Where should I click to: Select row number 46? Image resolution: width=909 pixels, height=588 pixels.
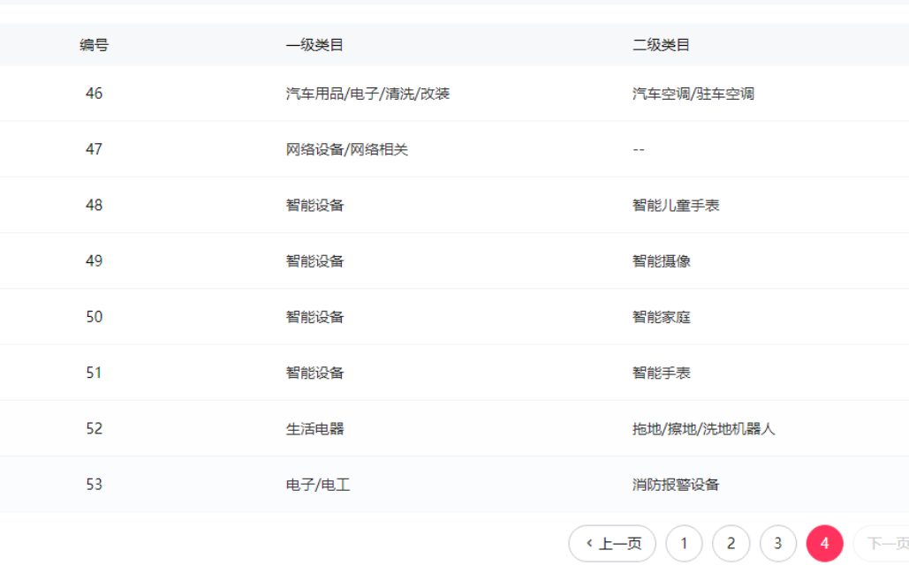(x=94, y=94)
